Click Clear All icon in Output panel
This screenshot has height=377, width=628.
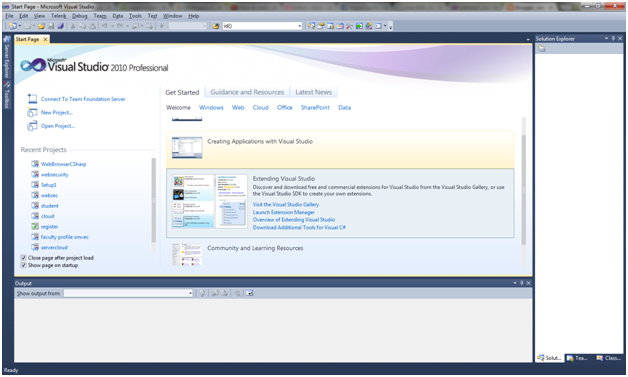point(237,293)
